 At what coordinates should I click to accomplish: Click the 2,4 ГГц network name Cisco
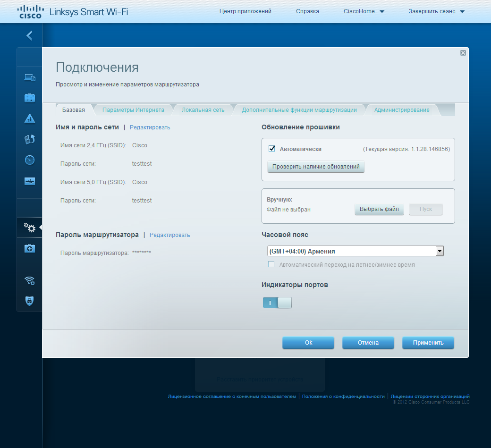(140, 145)
